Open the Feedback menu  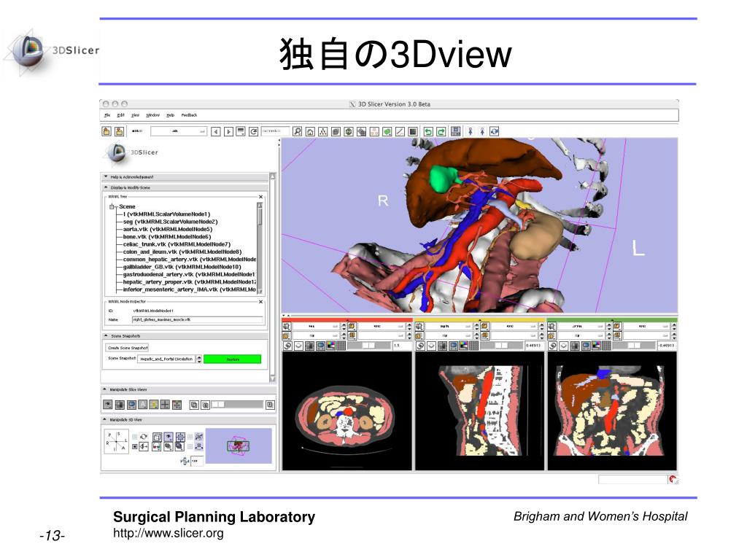tap(189, 115)
